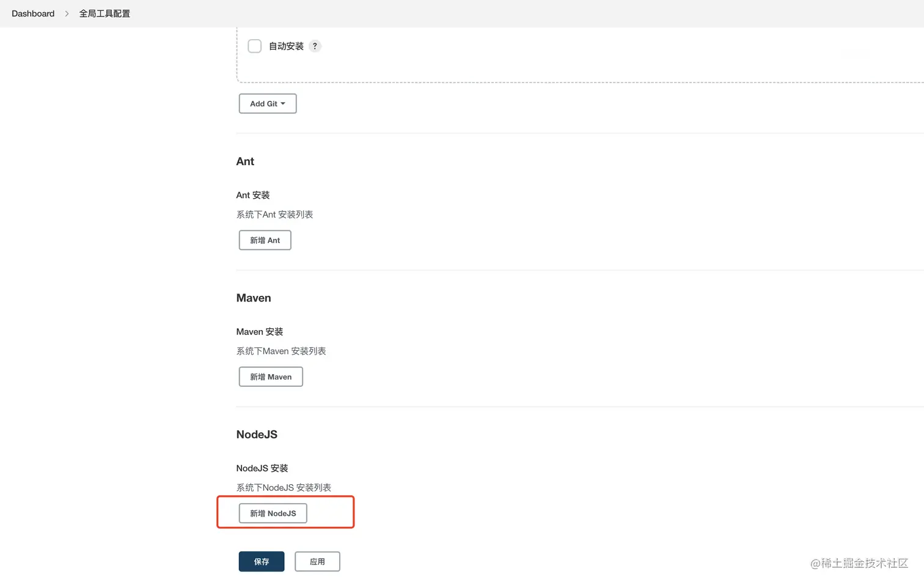This screenshot has height=585, width=924.
Task: Click the NodeJS section heading
Action: click(x=257, y=434)
